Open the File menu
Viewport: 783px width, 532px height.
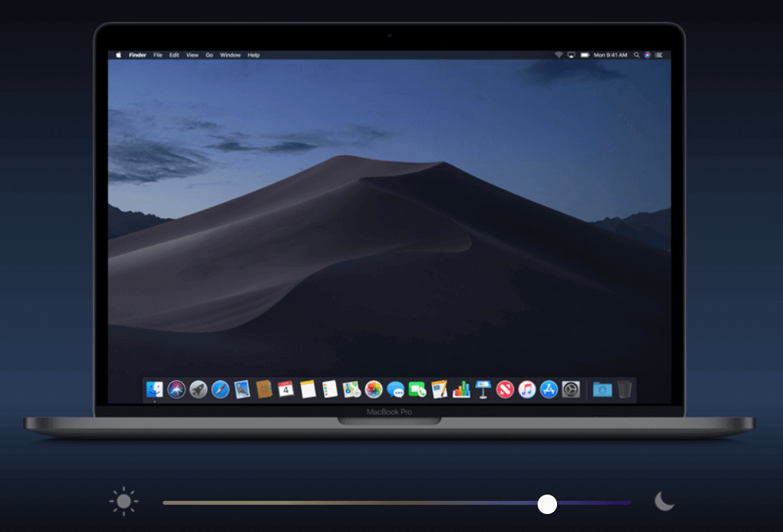click(x=158, y=55)
